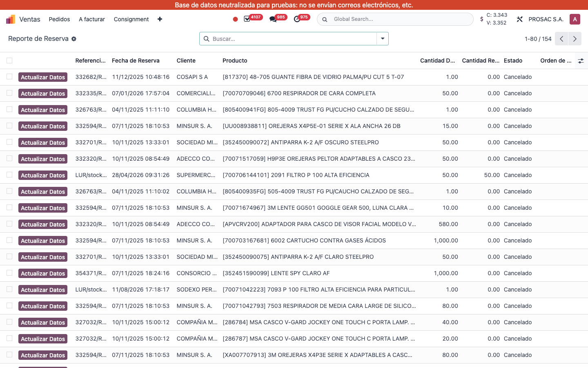This screenshot has width=588, height=368.
Task: Open record with date 28/04/2026 09:31:26
Action: point(141,175)
